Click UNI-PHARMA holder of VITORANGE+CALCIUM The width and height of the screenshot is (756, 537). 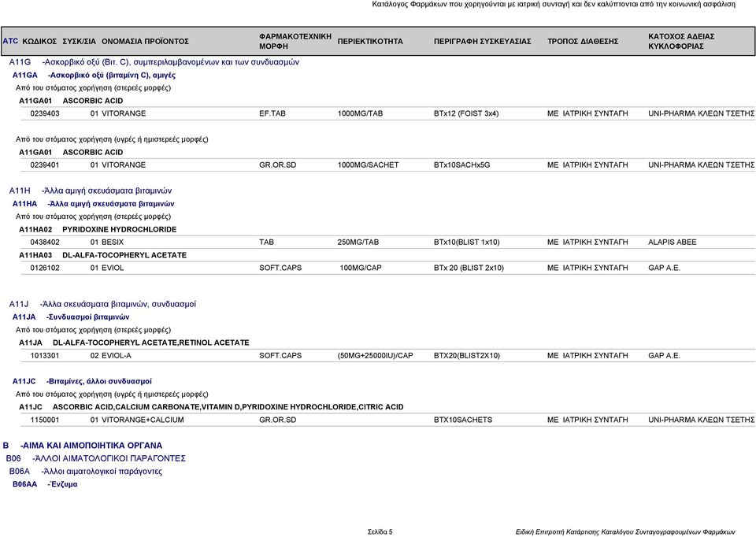(x=701, y=420)
